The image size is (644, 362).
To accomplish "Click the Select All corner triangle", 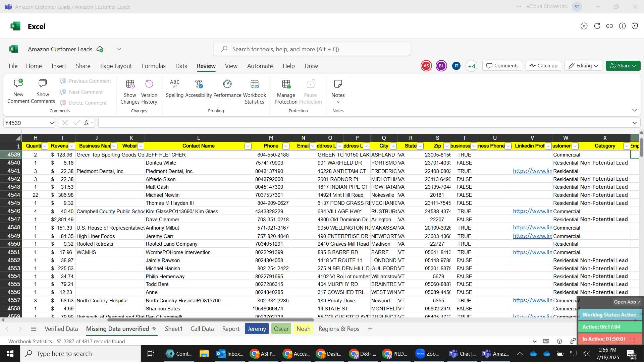I will [x=18, y=138].
